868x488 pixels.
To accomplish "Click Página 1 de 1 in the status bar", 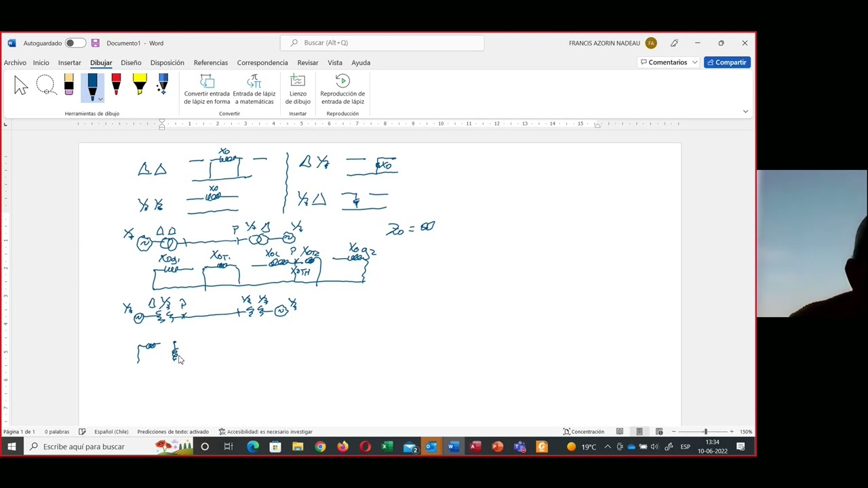I will (19, 432).
